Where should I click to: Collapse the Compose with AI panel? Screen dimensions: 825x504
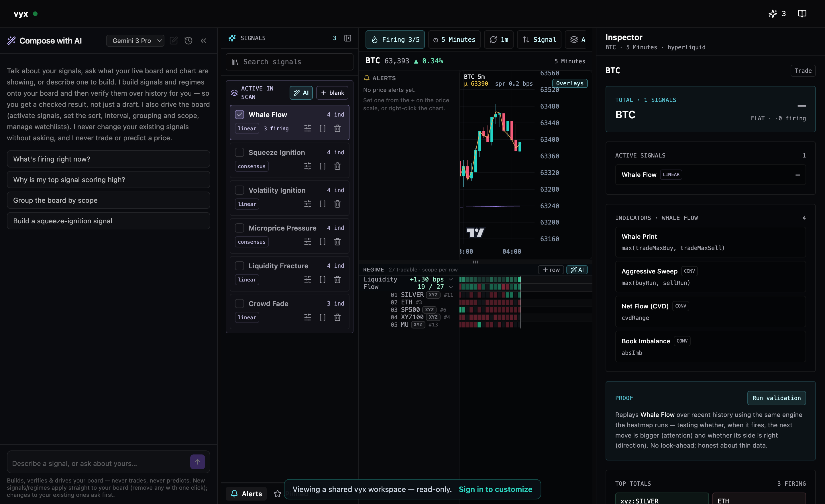pos(203,40)
